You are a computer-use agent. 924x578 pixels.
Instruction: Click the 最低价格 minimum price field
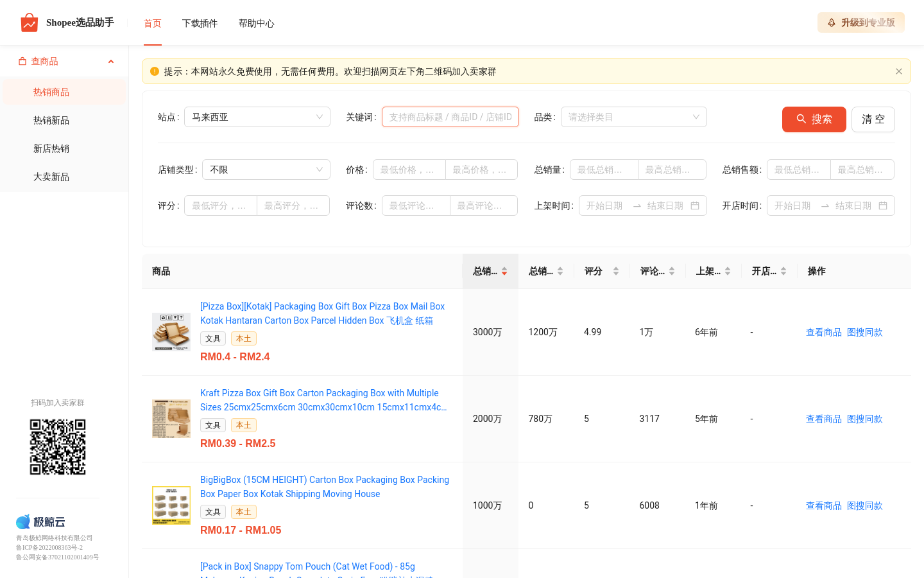409,170
